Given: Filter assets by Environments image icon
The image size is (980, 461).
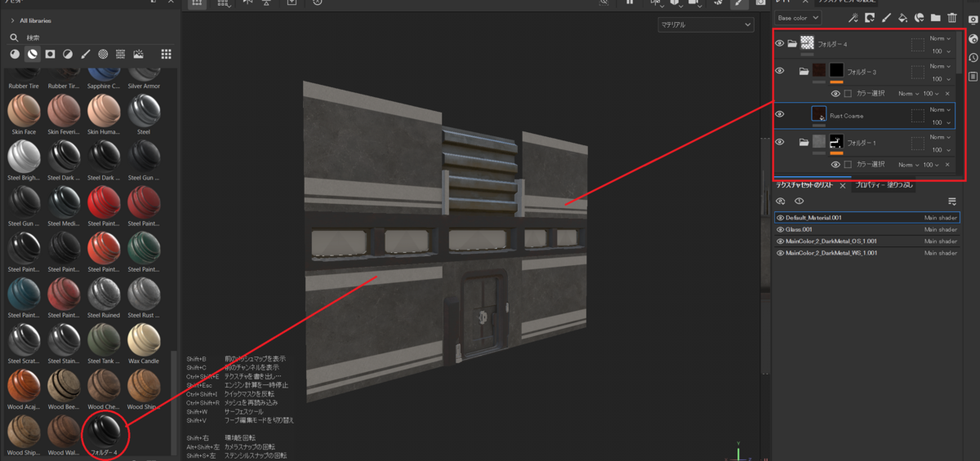Looking at the screenshot, I should (139, 54).
